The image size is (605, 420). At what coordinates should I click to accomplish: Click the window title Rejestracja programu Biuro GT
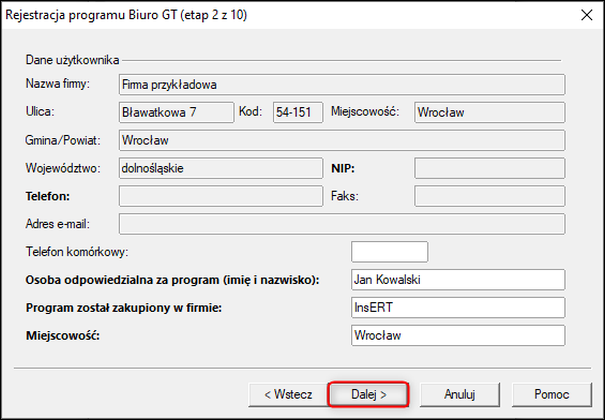tap(126, 15)
